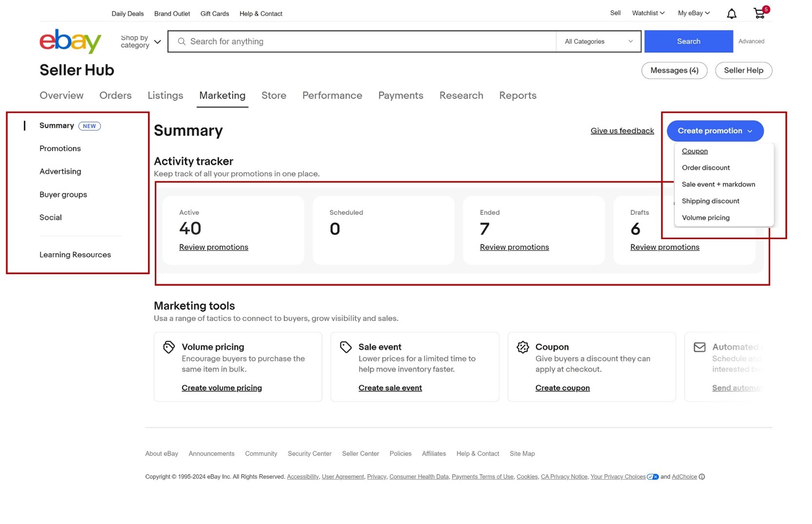
Task: Click the Sell link
Action: point(615,13)
